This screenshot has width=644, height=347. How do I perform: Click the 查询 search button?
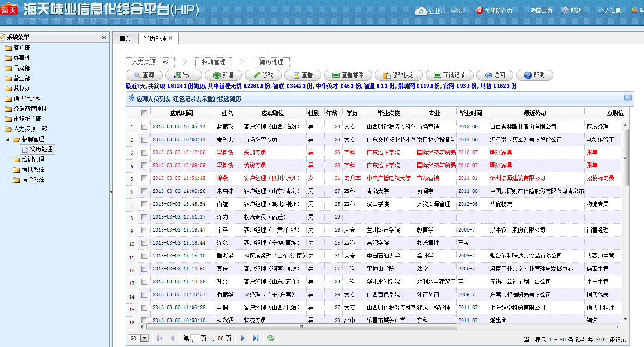(x=144, y=75)
